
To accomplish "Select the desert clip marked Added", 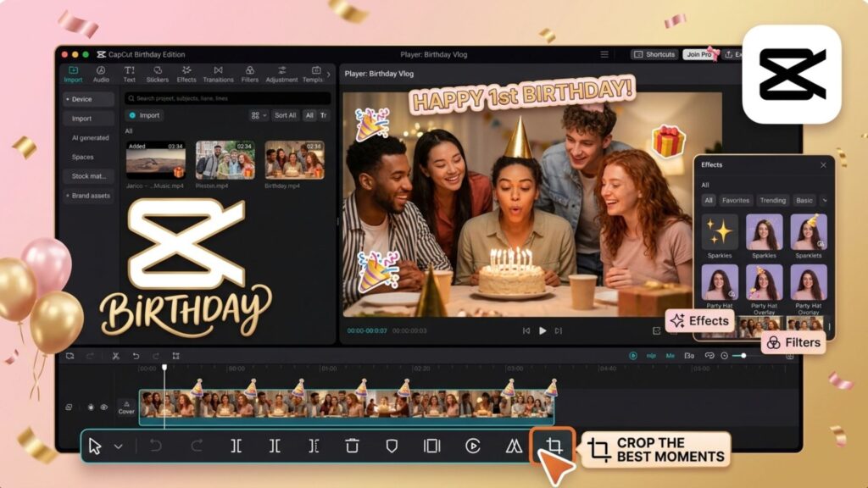I will [156, 160].
